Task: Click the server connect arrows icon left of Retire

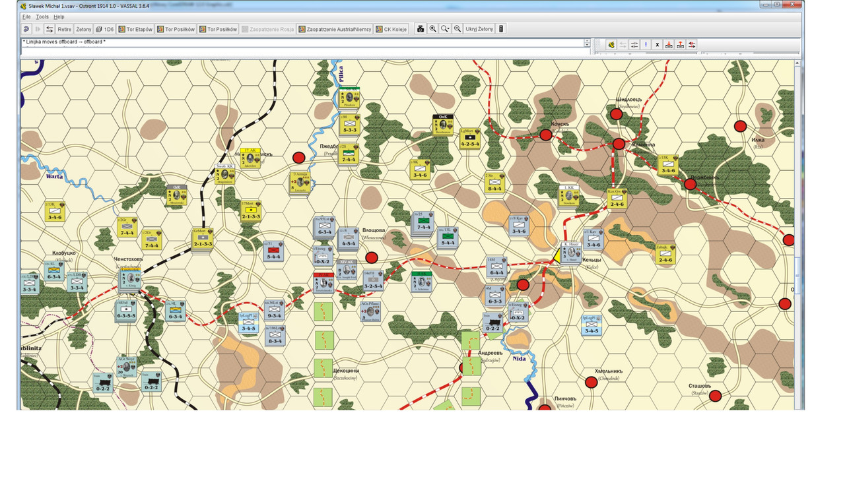Action: click(49, 29)
